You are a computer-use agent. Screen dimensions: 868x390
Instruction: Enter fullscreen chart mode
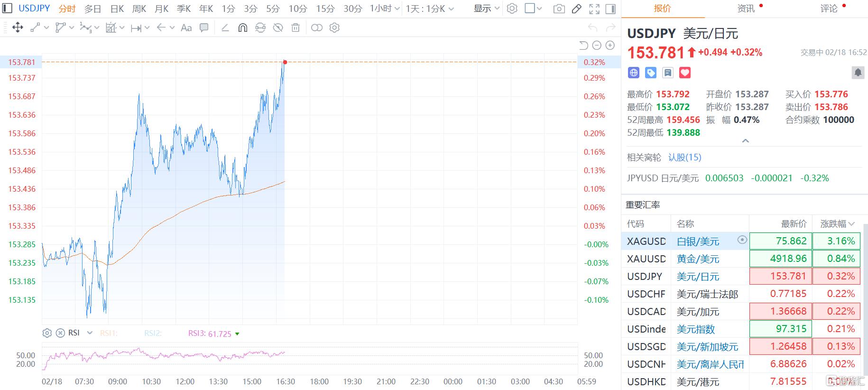[594, 9]
